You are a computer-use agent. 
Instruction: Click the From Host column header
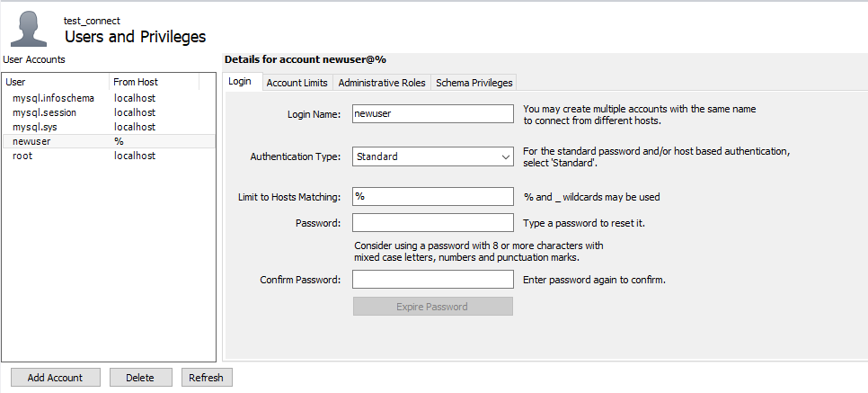153,82
